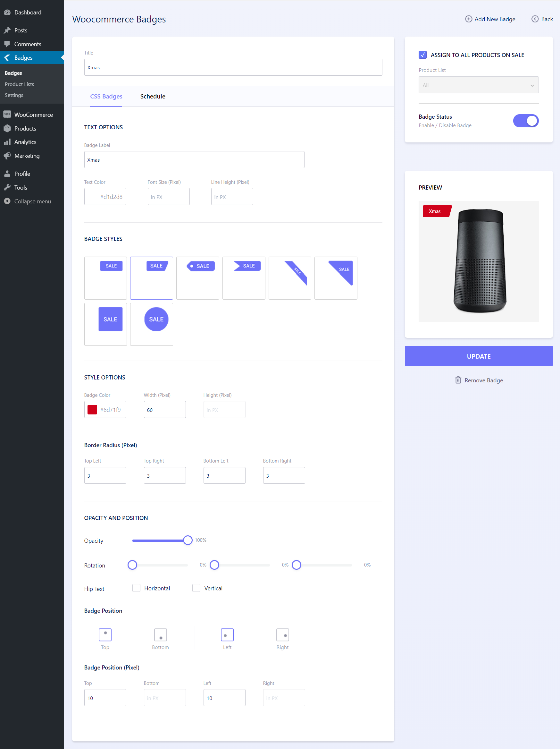Click the Posts pin icon
560x749 pixels.
tap(7, 30)
